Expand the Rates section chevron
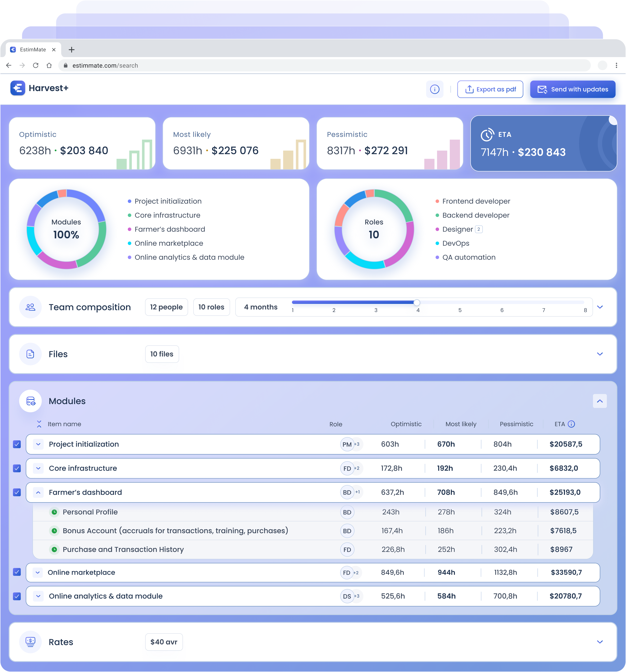The image size is (626, 672). 600,642
